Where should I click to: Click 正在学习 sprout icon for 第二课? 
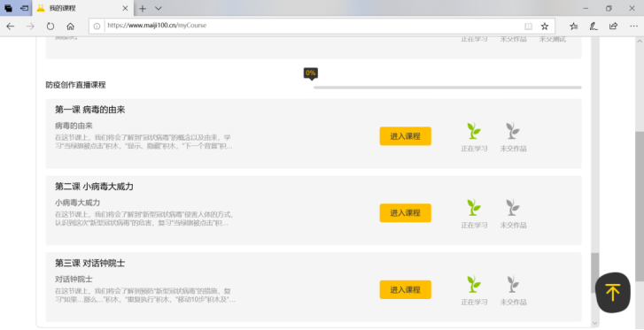pos(474,208)
